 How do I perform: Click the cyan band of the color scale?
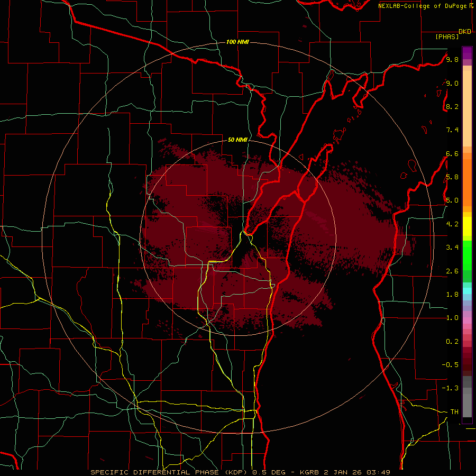point(467,291)
